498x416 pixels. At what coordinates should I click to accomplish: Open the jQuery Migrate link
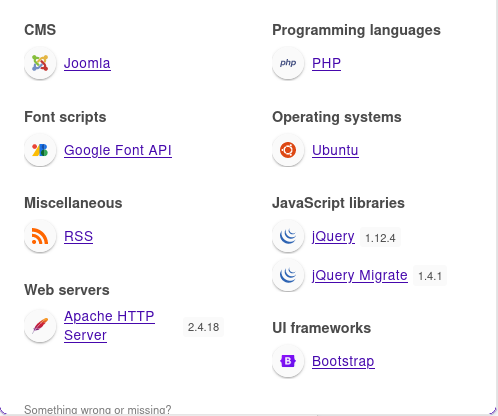click(x=360, y=276)
